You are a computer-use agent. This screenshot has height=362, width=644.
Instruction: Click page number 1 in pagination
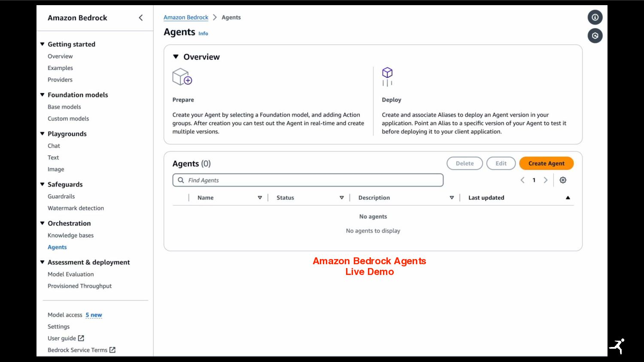534,180
